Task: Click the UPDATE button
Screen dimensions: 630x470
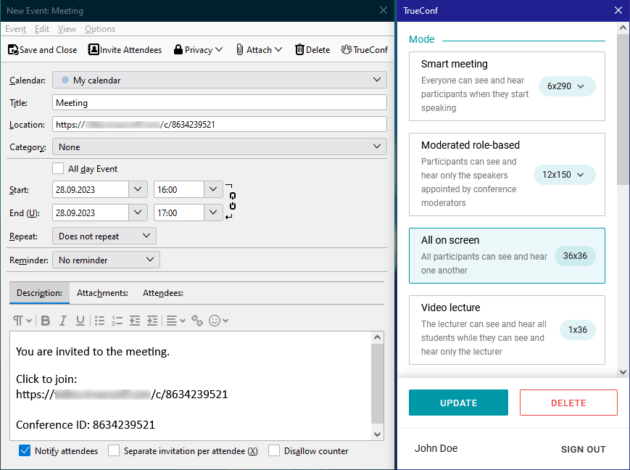Action: pos(458,403)
